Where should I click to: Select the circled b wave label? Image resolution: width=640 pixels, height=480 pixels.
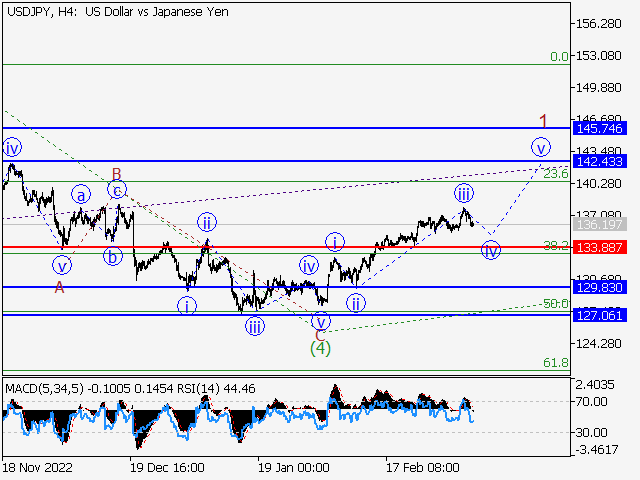(x=113, y=256)
